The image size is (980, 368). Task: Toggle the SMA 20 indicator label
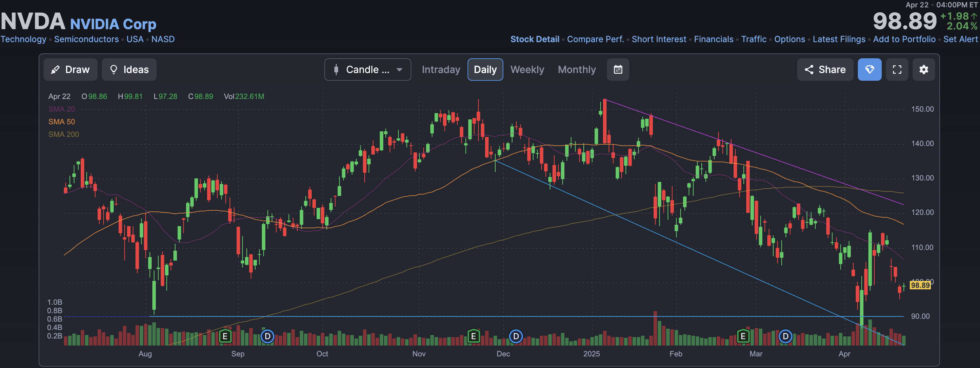pyautogui.click(x=62, y=109)
